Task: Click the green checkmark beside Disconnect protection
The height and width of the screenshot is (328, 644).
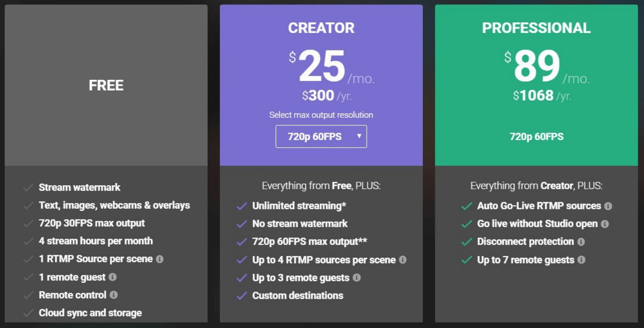Action: (467, 242)
